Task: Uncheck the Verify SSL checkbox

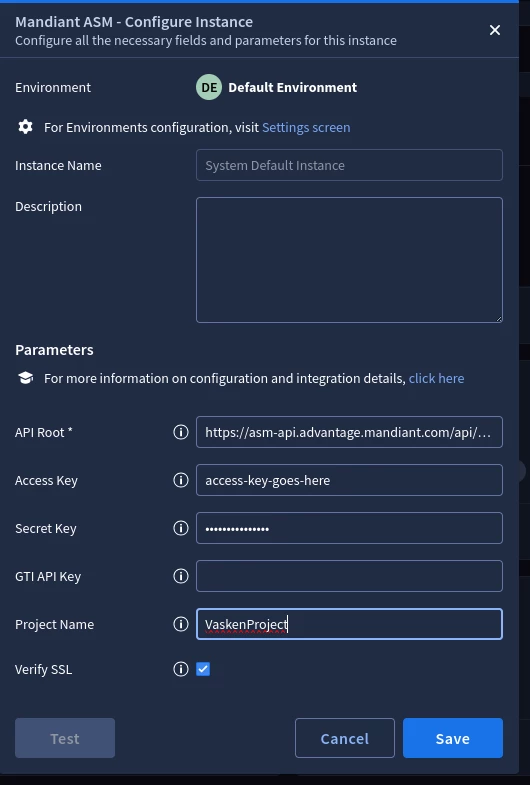Action: click(203, 669)
